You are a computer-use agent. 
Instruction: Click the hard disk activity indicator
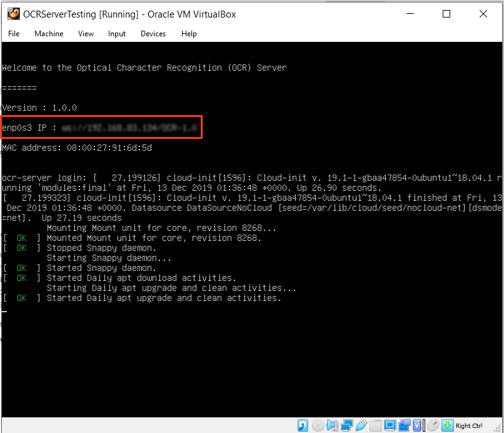point(303,425)
